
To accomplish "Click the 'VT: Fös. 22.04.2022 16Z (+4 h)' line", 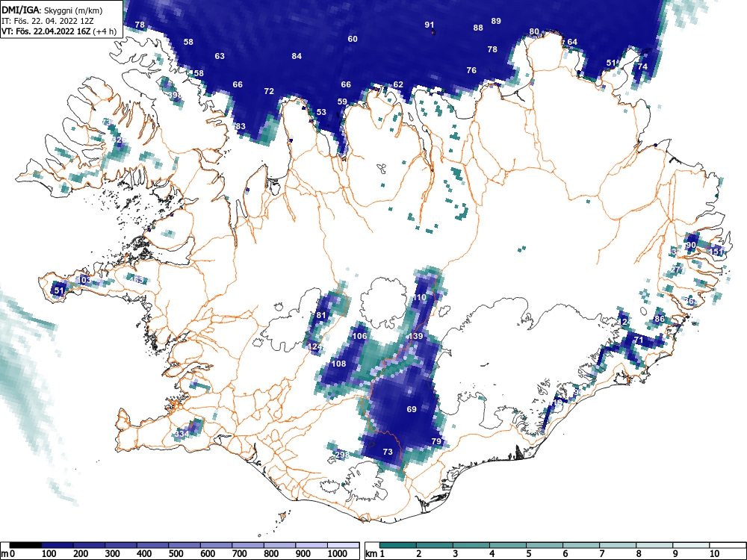I will tap(59, 31).
